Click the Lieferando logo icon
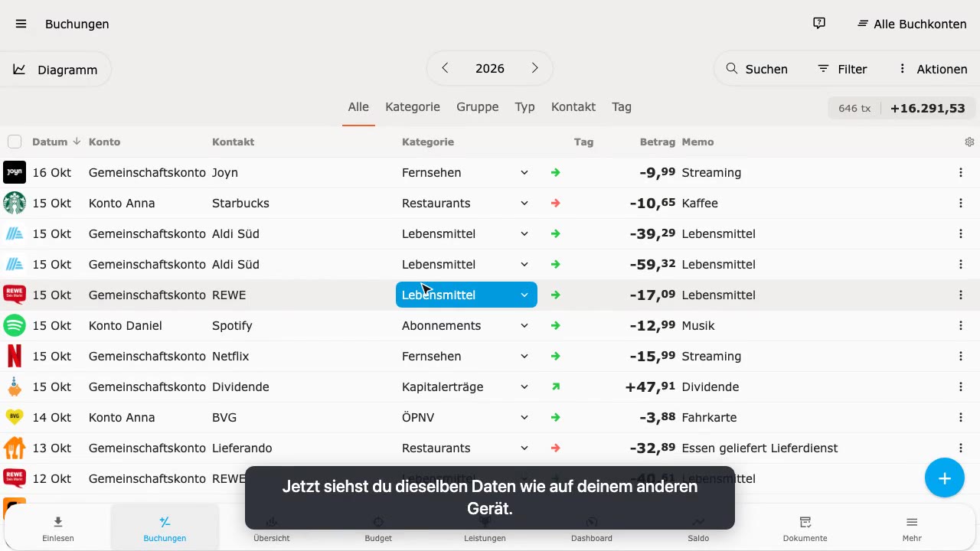Viewport: 980px width, 551px height. click(x=15, y=448)
